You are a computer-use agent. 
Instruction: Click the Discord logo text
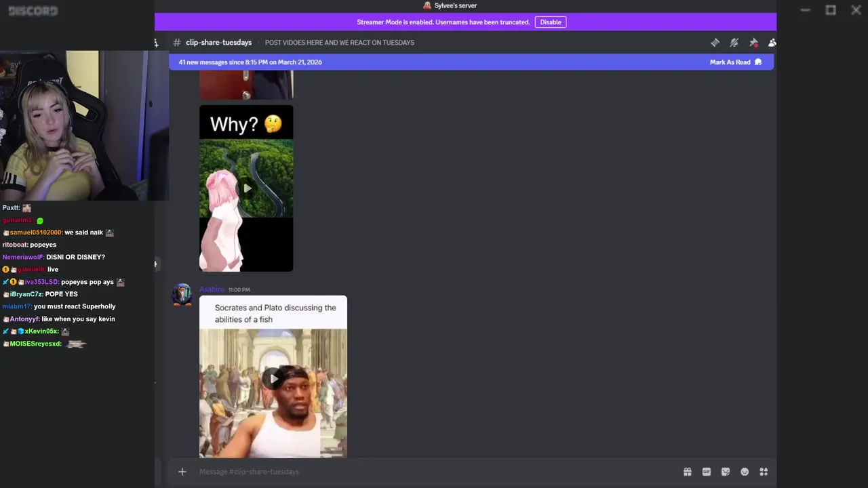[33, 11]
